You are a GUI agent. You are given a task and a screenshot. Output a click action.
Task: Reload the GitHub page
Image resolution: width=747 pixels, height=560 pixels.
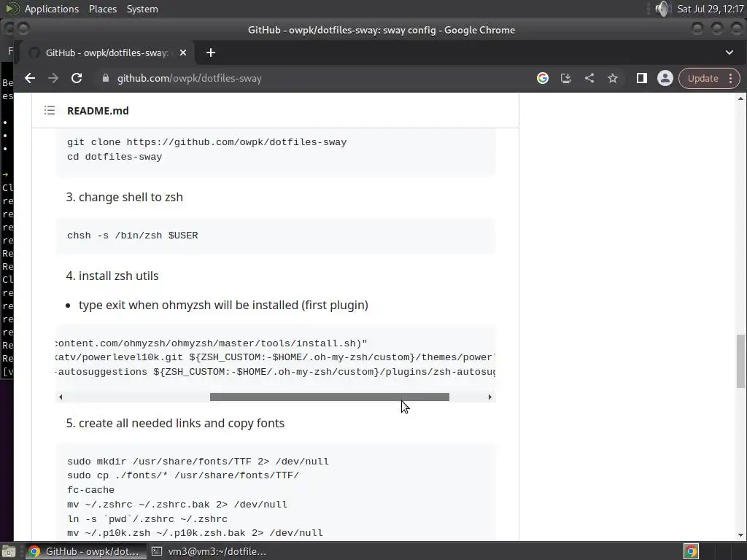(77, 78)
